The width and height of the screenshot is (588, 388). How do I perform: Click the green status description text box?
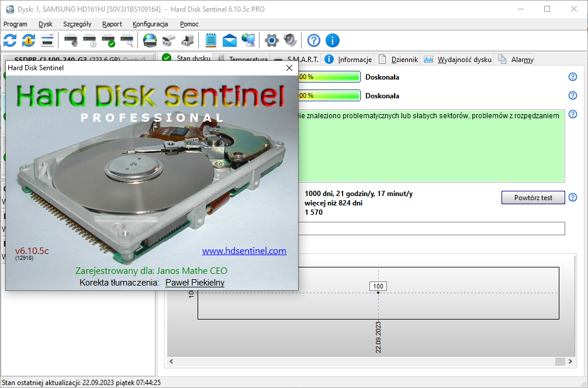pyautogui.click(x=431, y=146)
